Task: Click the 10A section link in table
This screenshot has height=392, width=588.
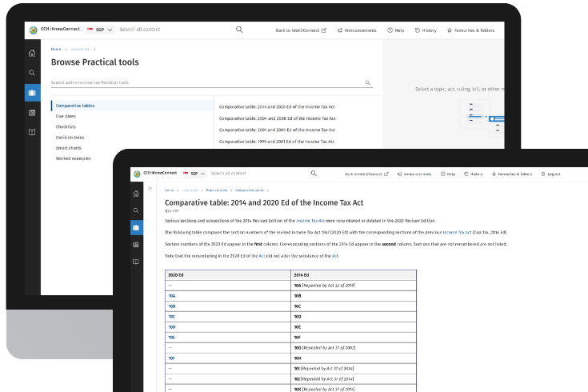Action: click(x=171, y=295)
